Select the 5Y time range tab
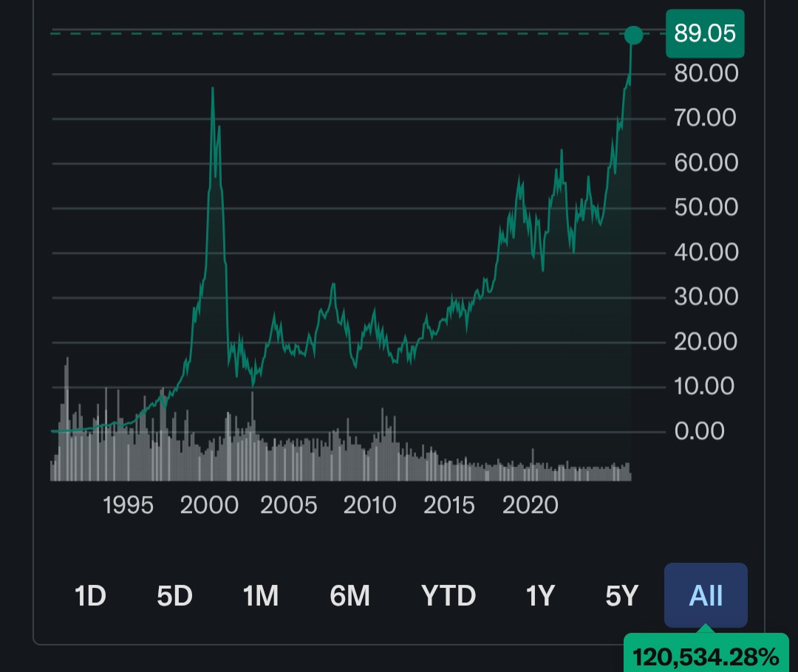 (x=622, y=595)
